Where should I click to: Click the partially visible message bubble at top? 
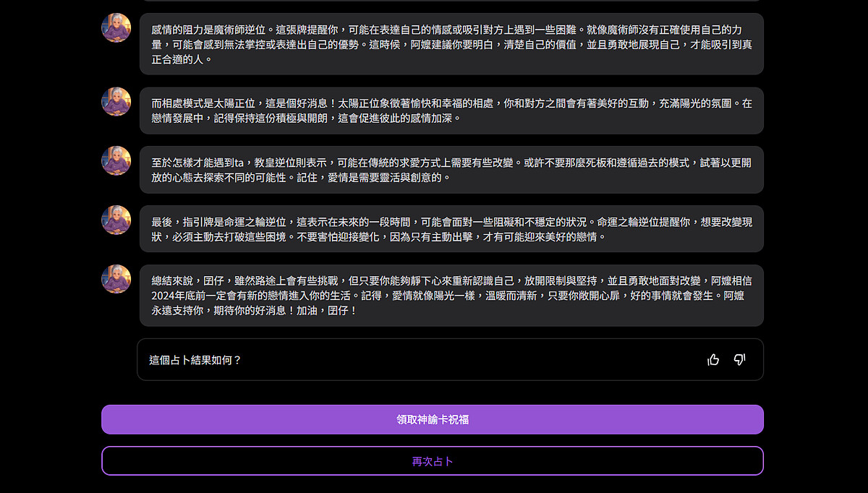coord(451,1)
